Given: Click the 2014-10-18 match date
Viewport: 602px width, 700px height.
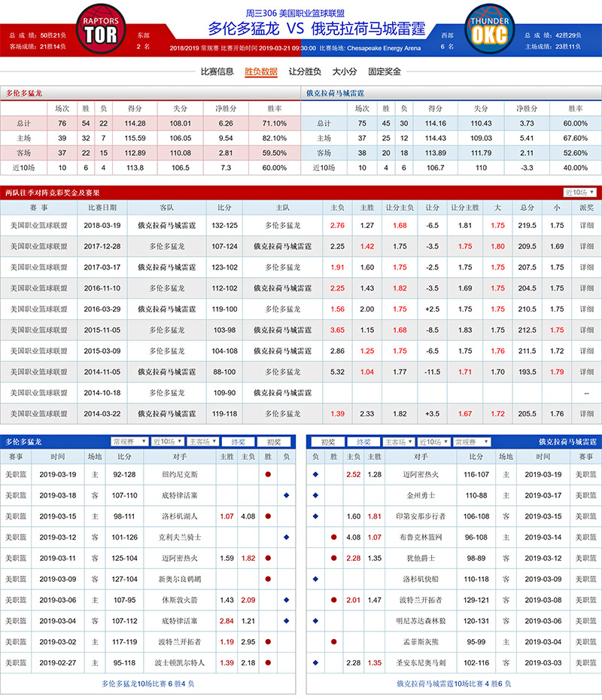Looking at the screenshot, I should coord(102,393).
